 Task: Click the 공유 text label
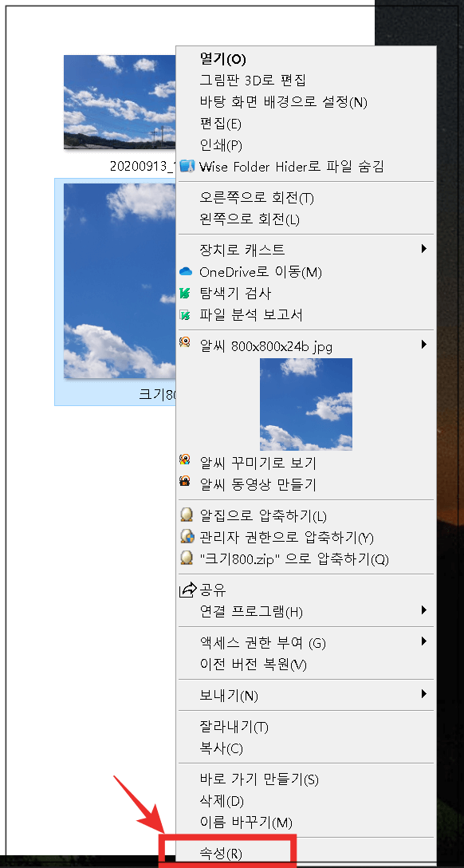click(213, 590)
